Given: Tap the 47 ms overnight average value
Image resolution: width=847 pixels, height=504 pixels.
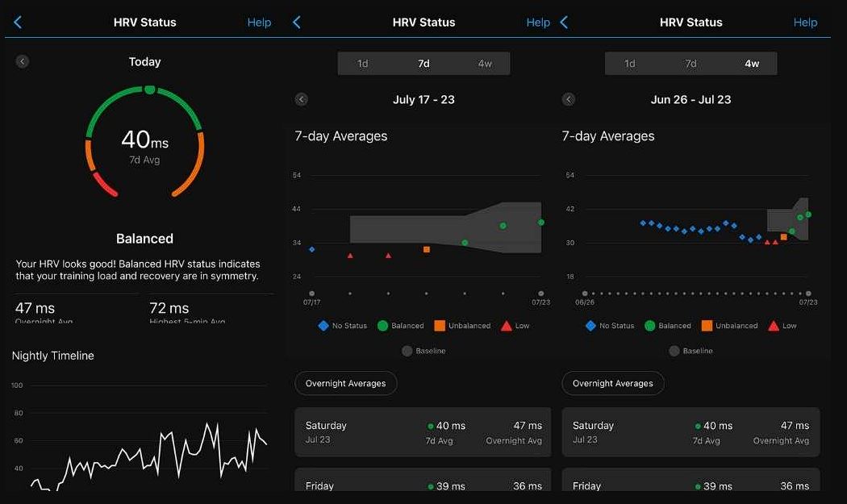Looking at the screenshot, I should [35, 309].
